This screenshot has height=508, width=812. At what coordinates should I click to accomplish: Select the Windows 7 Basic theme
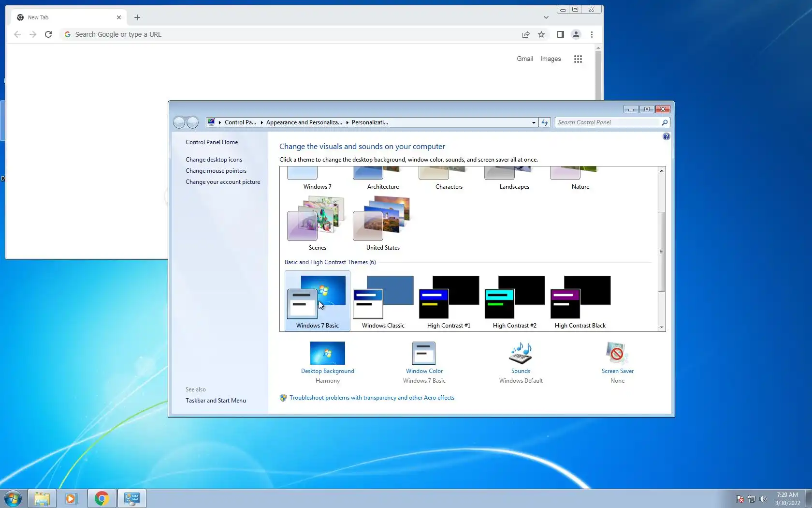[317, 301]
